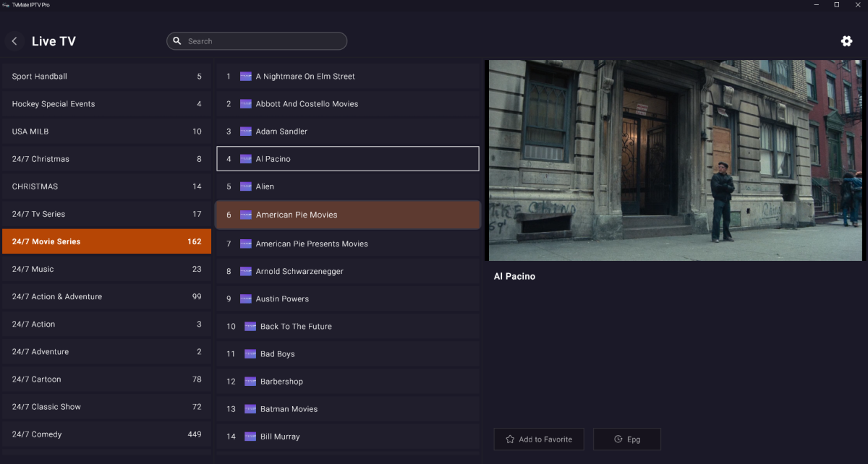
Task: Add Al Pacino to favorites
Action: (x=539, y=439)
